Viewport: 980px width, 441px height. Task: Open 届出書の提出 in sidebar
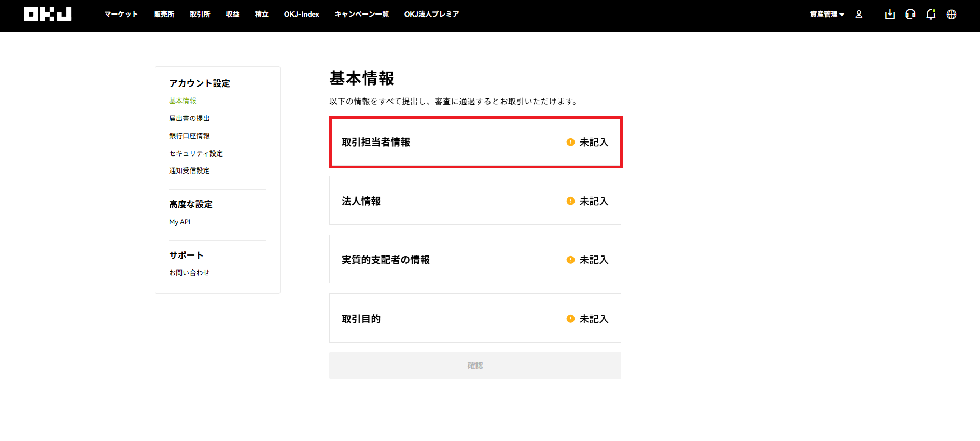pyautogui.click(x=189, y=118)
